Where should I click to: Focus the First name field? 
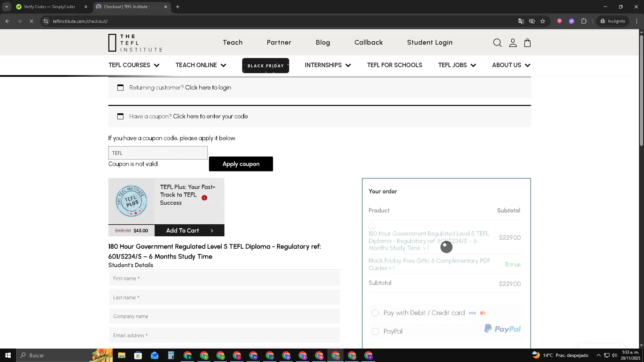[224, 278]
